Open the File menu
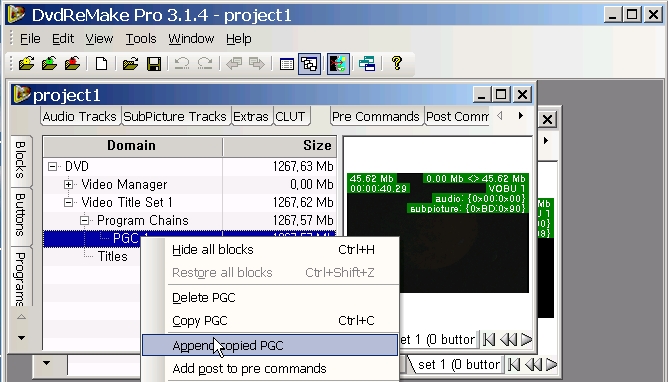This screenshot has height=382, width=668. [x=30, y=39]
